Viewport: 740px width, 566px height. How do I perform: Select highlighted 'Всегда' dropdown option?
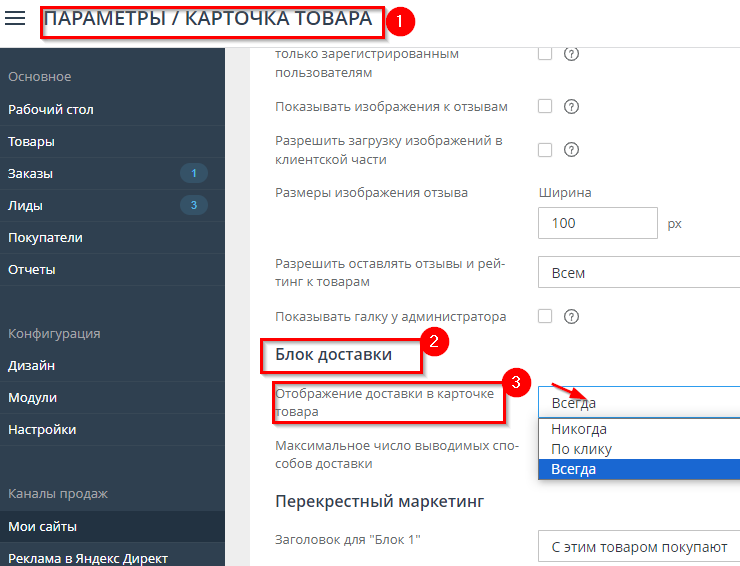pos(574,469)
